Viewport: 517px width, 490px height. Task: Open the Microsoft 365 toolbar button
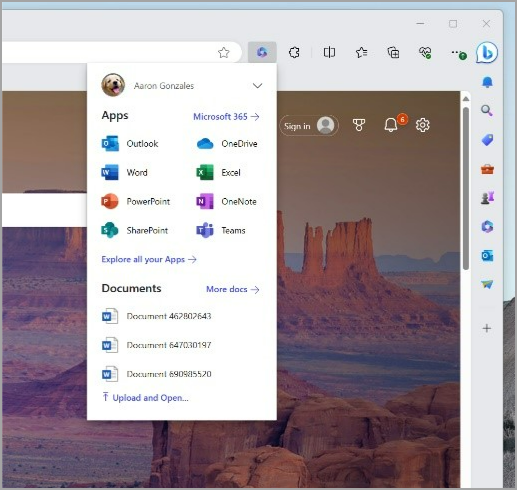tap(262, 52)
